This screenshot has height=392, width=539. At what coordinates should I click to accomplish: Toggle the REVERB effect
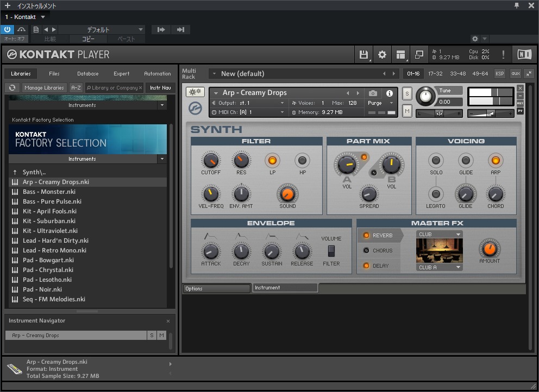[x=366, y=235]
